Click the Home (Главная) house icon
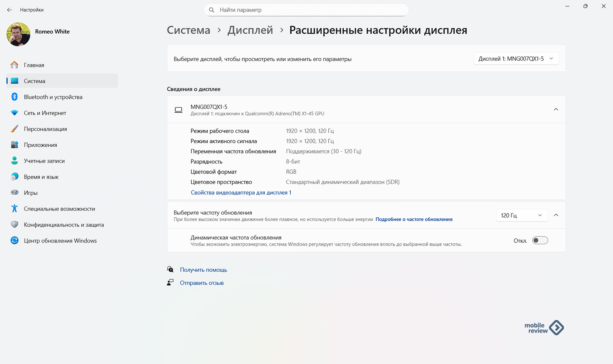The width and height of the screenshot is (613, 364). click(15, 65)
